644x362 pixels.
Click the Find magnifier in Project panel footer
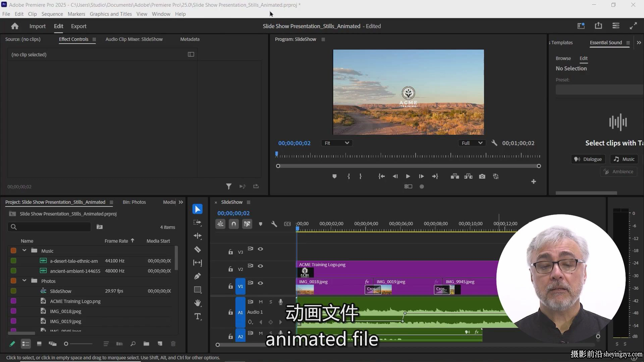[x=133, y=344]
